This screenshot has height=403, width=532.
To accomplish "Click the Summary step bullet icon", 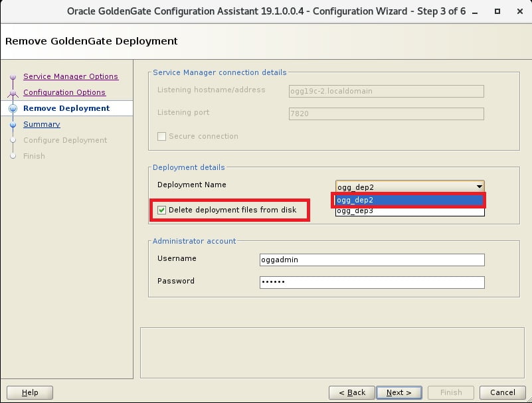I will [13, 125].
